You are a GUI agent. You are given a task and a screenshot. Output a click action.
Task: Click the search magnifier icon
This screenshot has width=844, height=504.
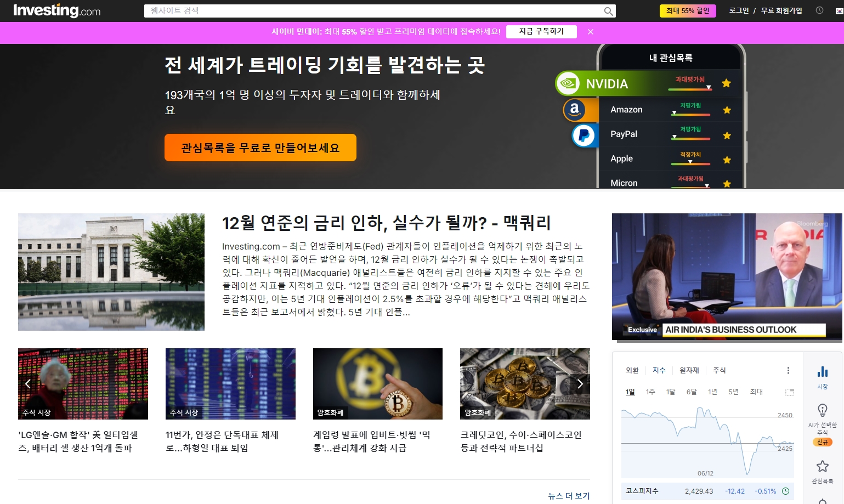click(608, 11)
